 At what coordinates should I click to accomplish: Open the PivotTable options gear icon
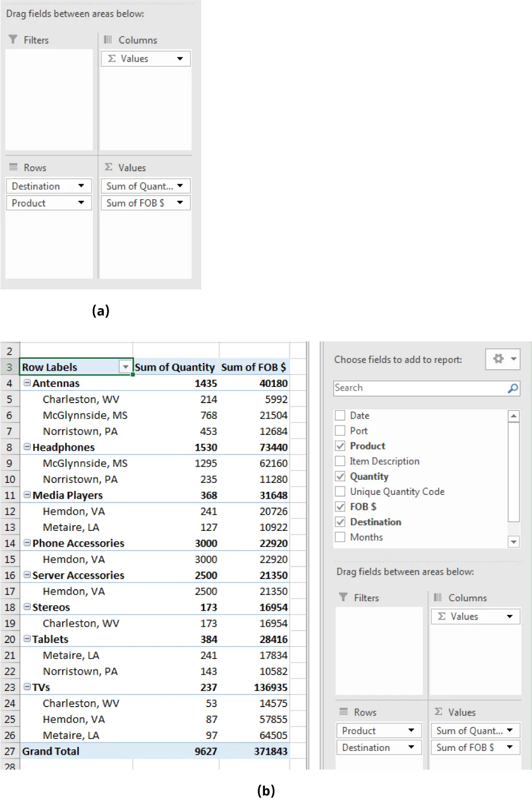click(499, 359)
